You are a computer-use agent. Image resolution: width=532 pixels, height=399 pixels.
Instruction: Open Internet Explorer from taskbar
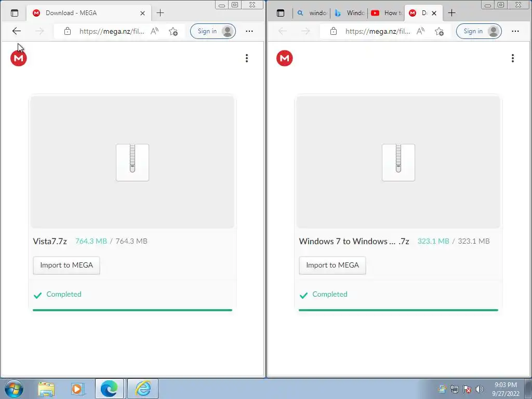pos(143,389)
